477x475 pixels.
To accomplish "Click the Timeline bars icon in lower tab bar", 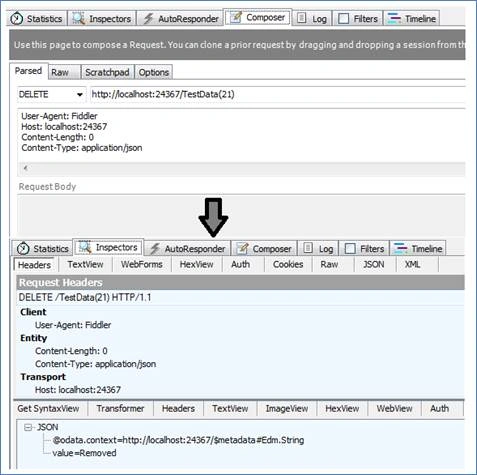I will tap(401, 248).
